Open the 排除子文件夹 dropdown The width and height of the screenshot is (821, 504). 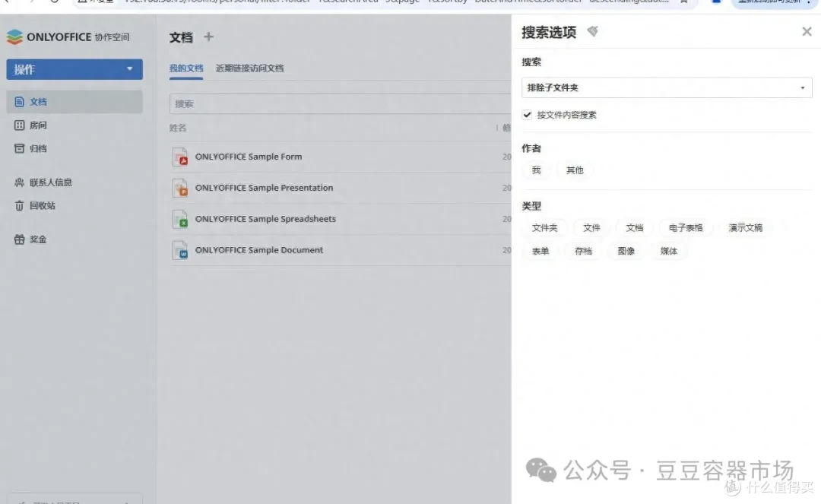667,87
